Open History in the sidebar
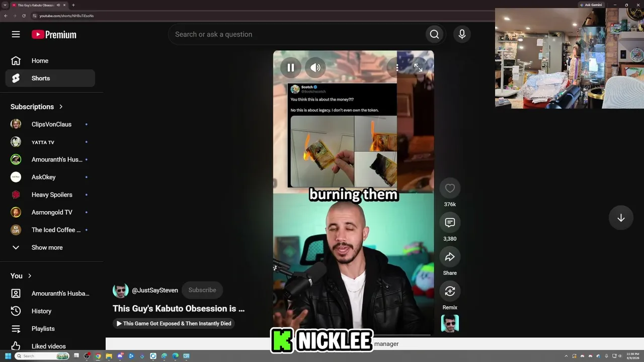Viewport: 644px width, 362px height. (x=50, y=311)
